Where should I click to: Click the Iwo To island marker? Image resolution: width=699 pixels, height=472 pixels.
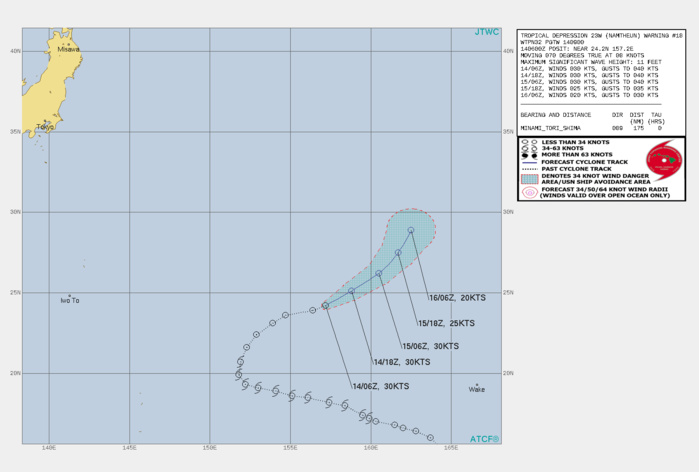[x=70, y=295]
